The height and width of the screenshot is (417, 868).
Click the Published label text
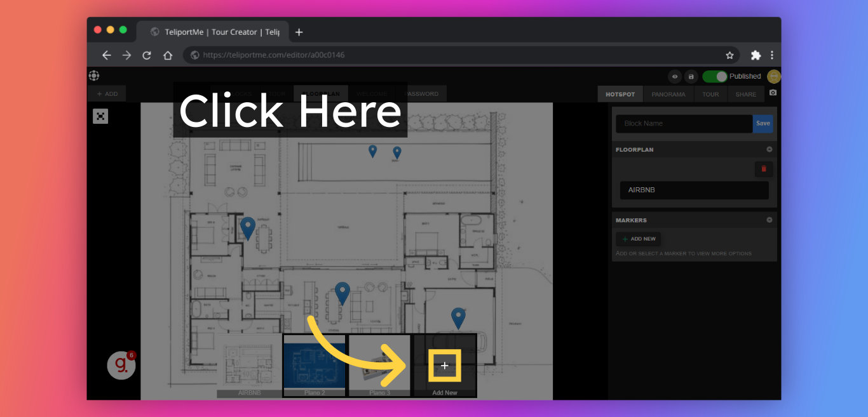click(745, 76)
